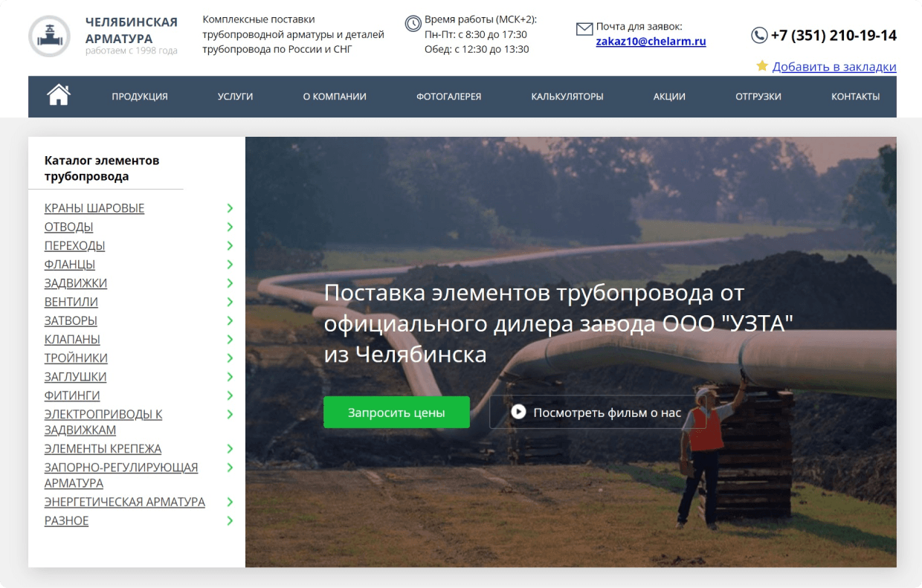The width and height of the screenshot is (922, 588).
Task: Open the ОТВОДЫ catalog link
Action: (69, 227)
